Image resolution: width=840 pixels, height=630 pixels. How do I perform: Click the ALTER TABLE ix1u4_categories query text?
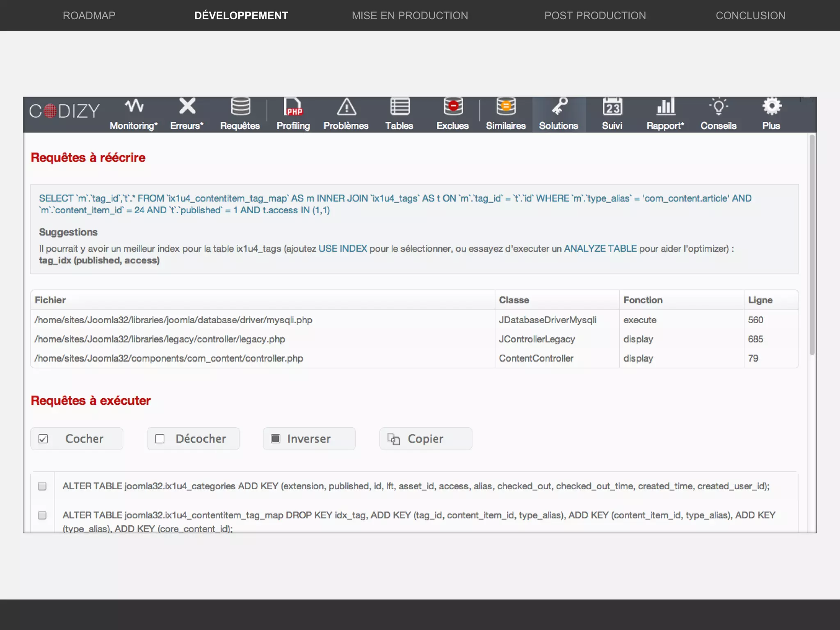coord(416,486)
